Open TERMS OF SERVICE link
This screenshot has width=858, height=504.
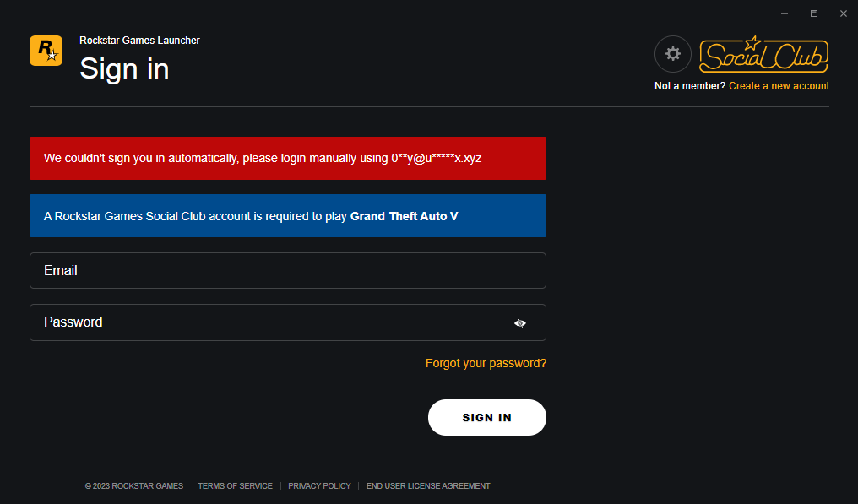click(x=236, y=486)
